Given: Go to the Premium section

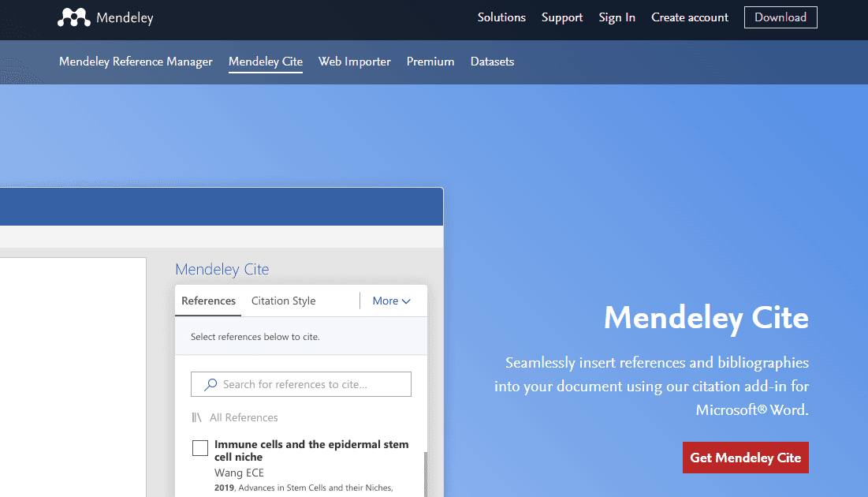Looking at the screenshot, I should (430, 62).
